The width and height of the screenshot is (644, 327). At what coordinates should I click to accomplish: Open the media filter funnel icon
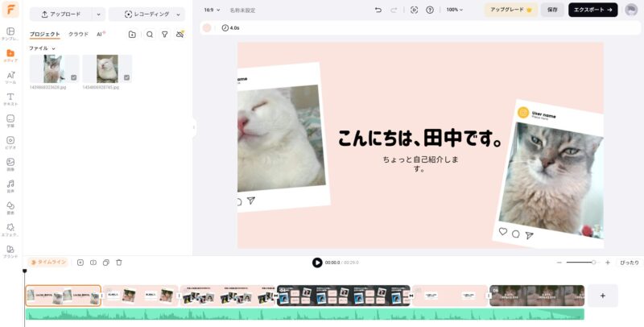(x=164, y=35)
